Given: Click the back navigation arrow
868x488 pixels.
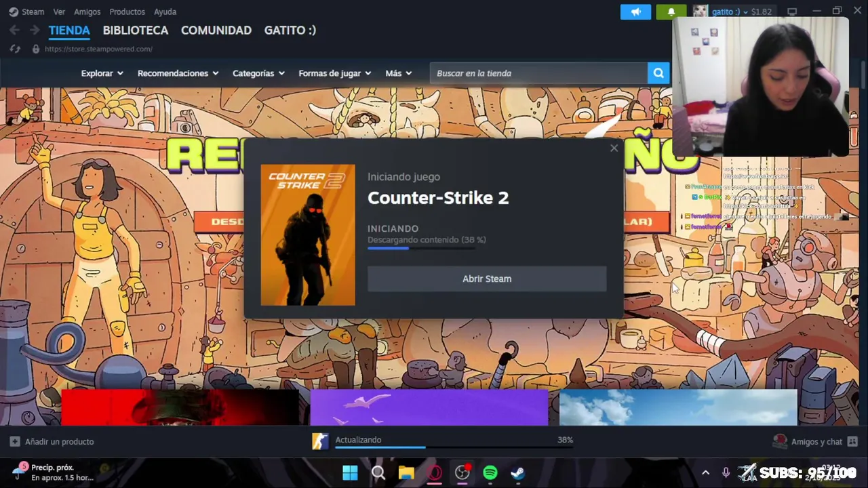Looking at the screenshot, I should [x=14, y=30].
